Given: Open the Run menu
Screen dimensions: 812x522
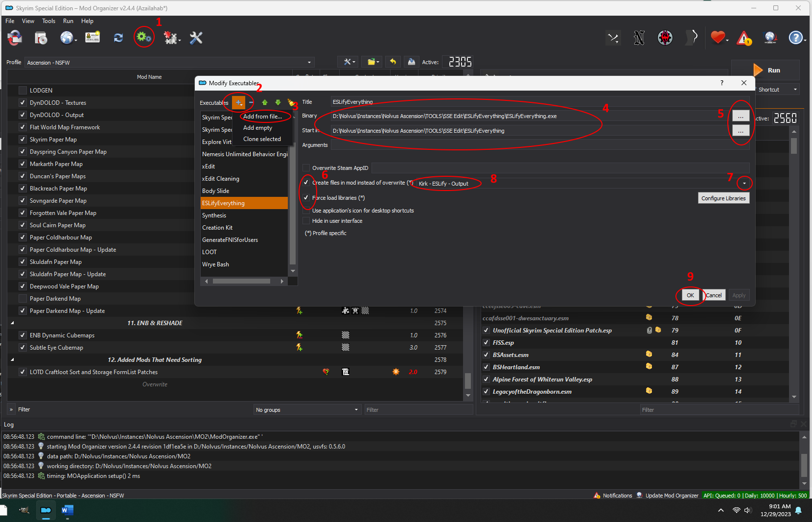Looking at the screenshot, I should point(68,21).
